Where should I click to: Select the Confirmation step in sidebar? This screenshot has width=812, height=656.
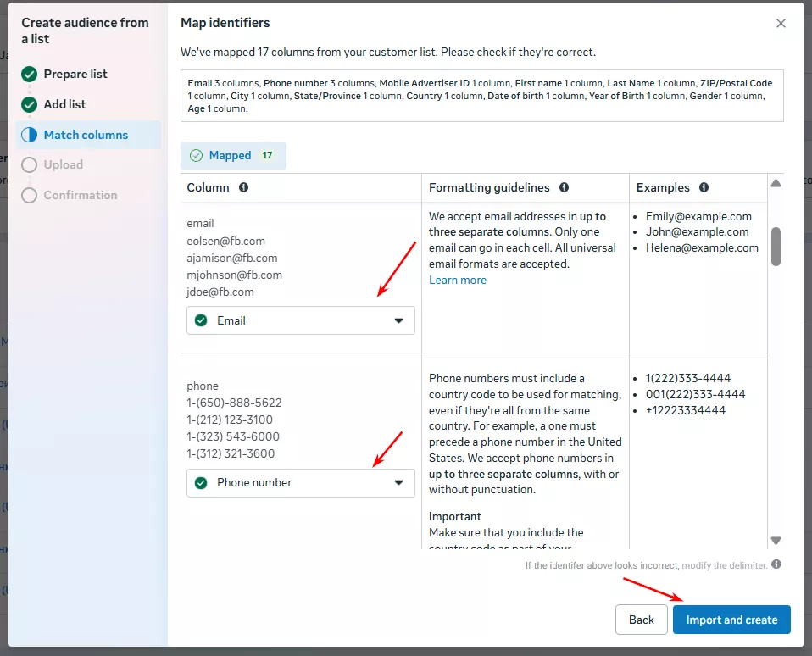pos(80,195)
